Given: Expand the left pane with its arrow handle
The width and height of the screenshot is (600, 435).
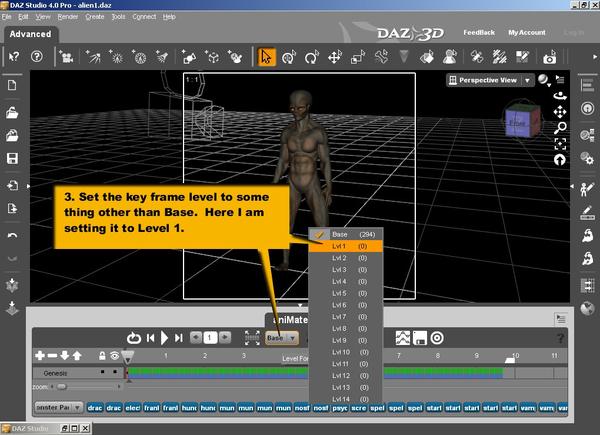Looking at the screenshot, I should tap(28, 186).
